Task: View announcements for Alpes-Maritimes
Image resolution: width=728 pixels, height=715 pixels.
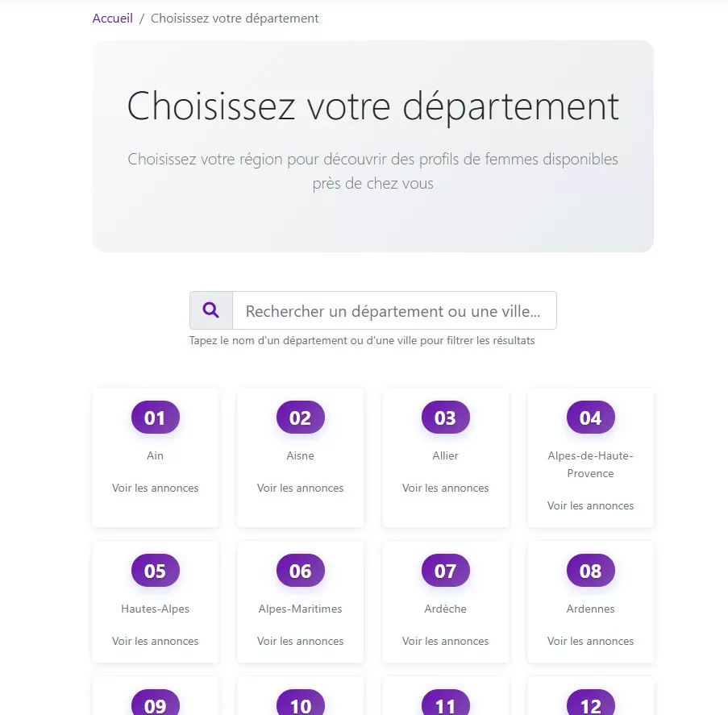Action: tap(300, 641)
